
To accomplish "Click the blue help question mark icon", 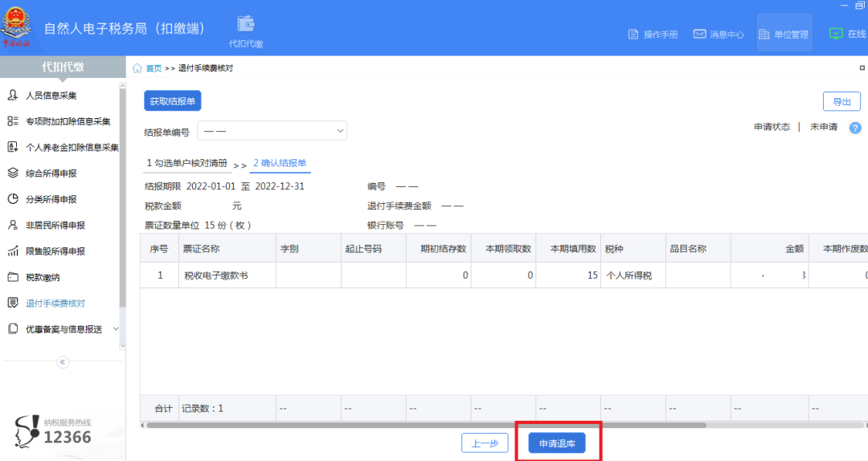I will pos(855,128).
